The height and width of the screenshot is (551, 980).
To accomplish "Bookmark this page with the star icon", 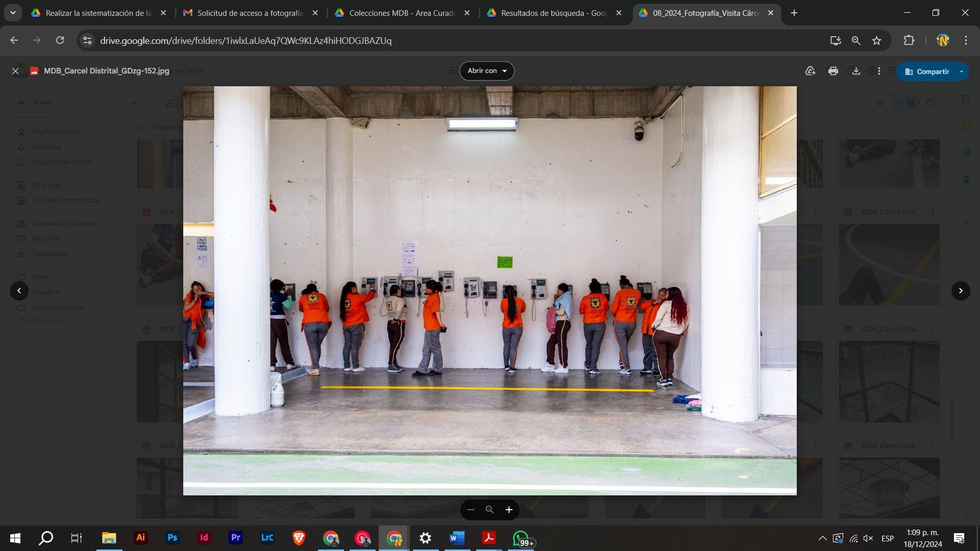I will 876,40.
